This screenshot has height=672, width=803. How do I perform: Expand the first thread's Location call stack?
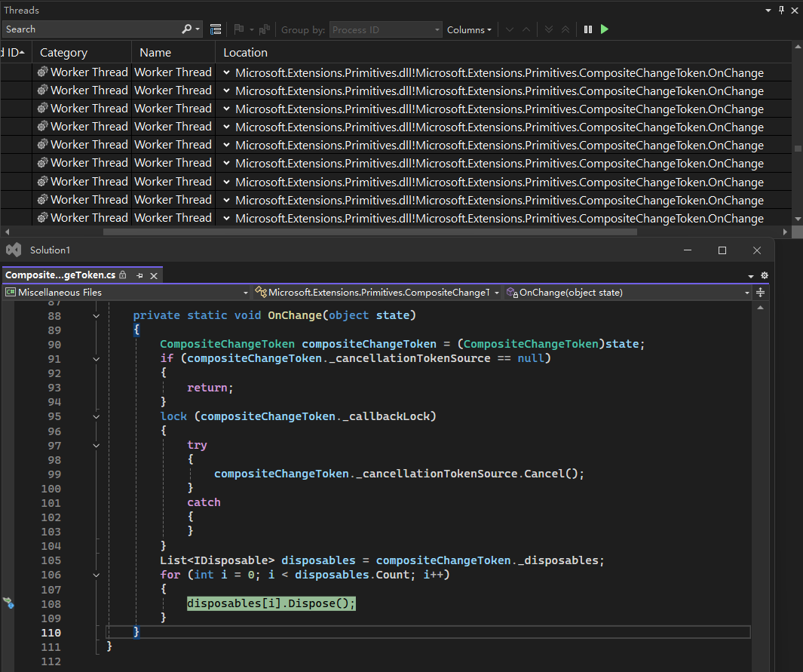[226, 73]
